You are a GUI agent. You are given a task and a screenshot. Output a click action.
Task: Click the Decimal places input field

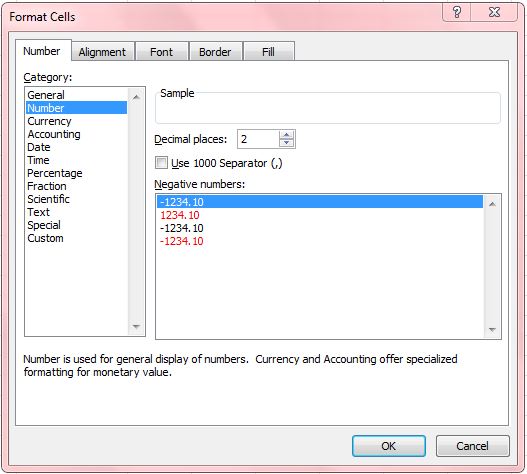tap(258, 139)
